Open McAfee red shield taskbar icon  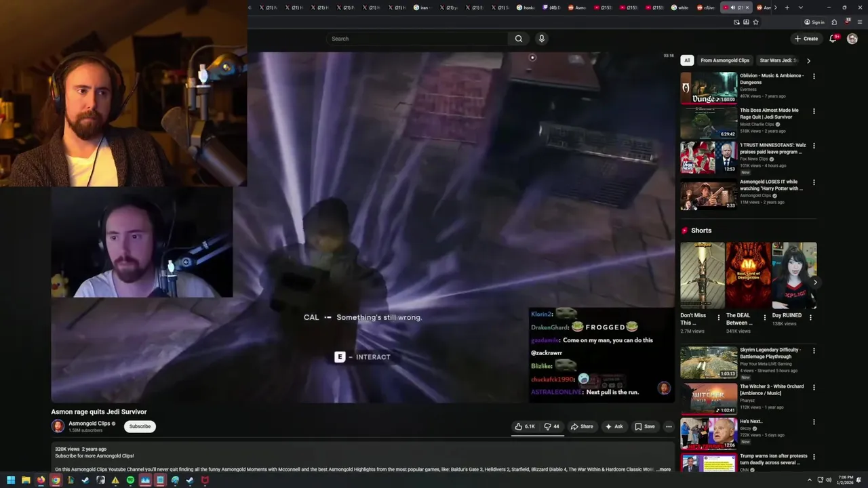[x=205, y=481]
